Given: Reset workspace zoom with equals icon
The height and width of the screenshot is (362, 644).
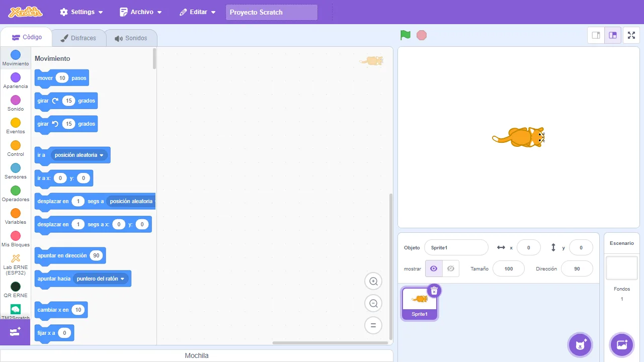Looking at the screenshot, I should (x=373, y=325).
